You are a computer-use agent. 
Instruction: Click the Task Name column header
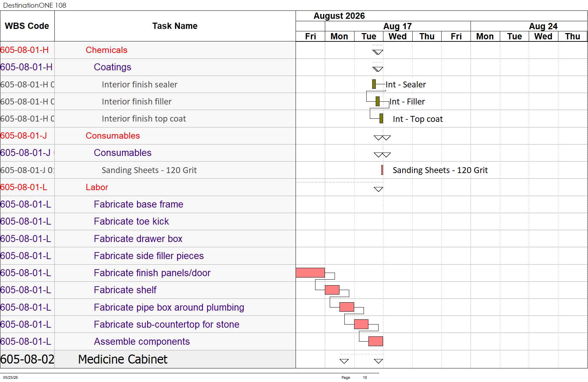(175, 26)
